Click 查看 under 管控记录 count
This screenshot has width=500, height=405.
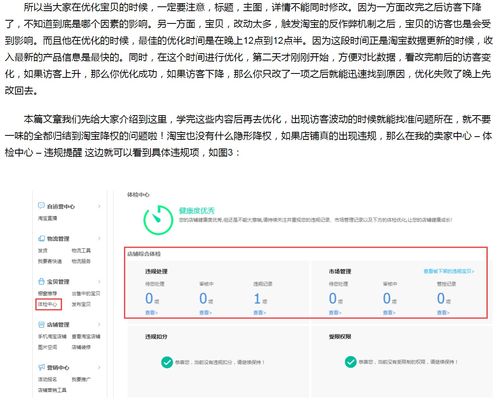click(x=443, y=312)
